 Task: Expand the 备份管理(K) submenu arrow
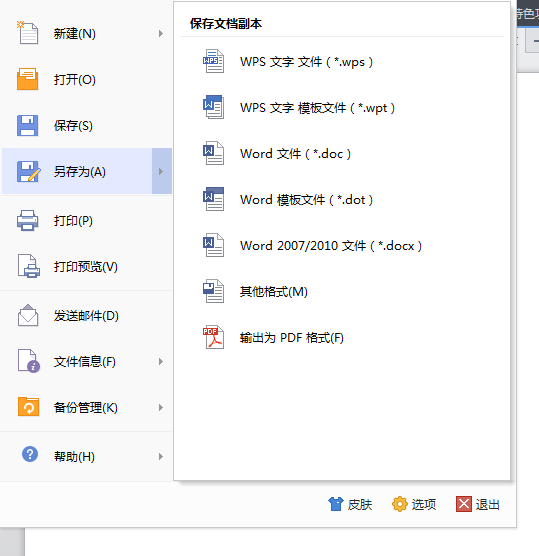coord(161,407)
